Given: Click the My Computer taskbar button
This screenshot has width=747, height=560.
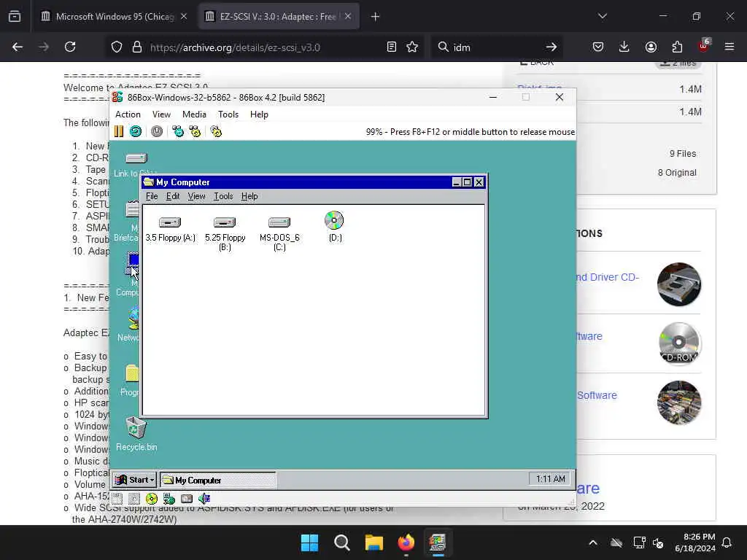Looking at the screenshot, I should (x=217, y=480).
